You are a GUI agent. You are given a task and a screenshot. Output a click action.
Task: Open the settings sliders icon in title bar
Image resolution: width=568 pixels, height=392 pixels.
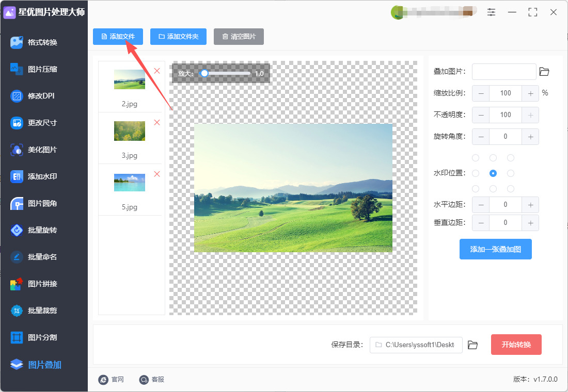click(x=491, y=12)
